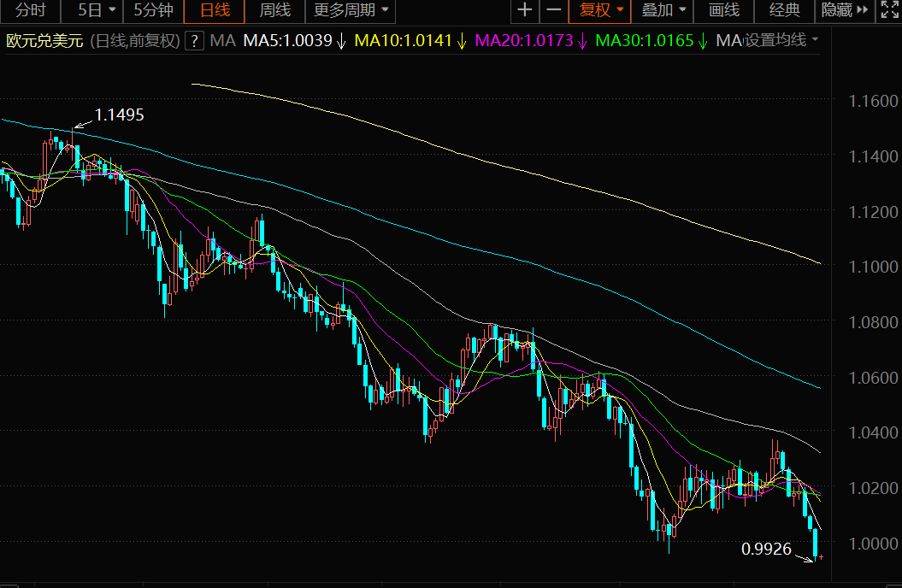This screenshot has height=588, width=902.
Task: Open the 叠加 overlay dropdown
Action: (x=663, y=10)
